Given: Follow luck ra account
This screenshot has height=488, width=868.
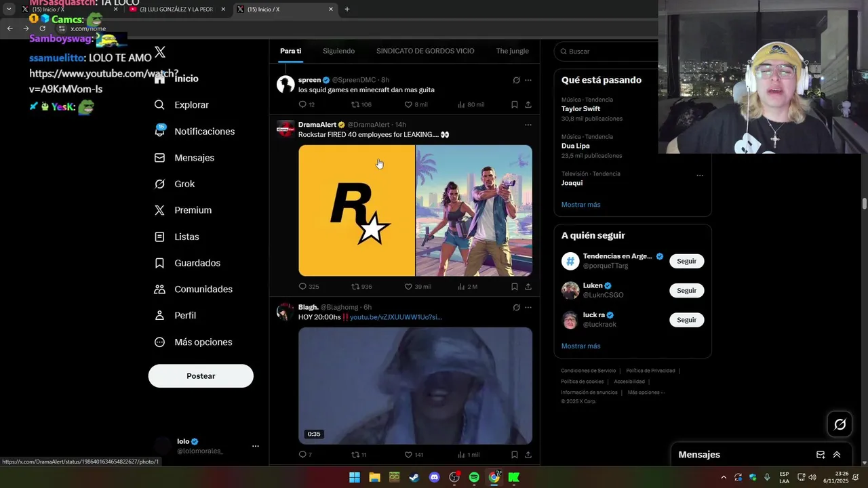Looking at the screenshot, I should 686,320.
